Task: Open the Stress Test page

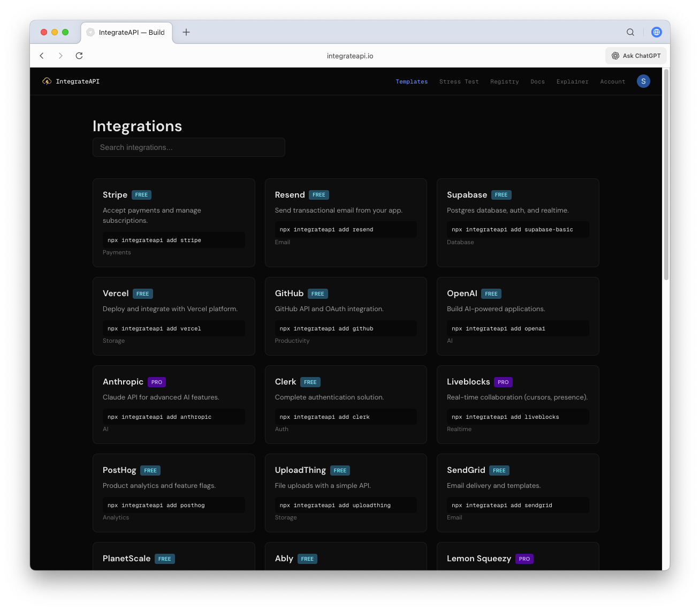Action: 459,81
